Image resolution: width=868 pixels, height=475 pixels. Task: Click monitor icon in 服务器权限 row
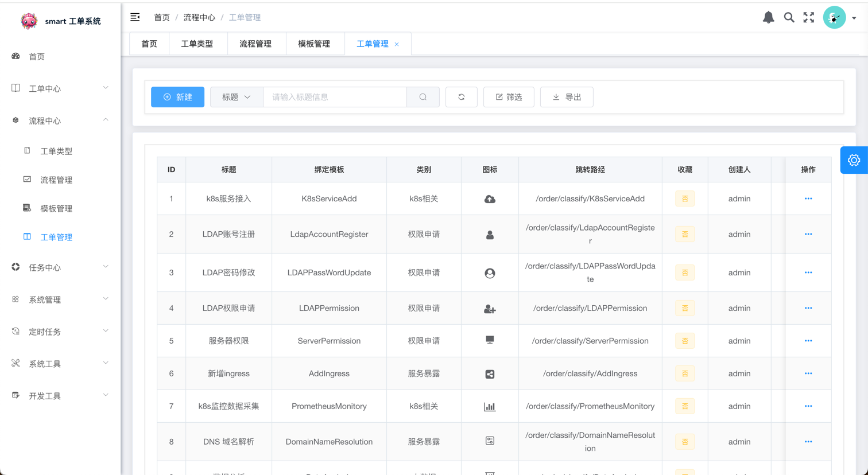[490, 340]
